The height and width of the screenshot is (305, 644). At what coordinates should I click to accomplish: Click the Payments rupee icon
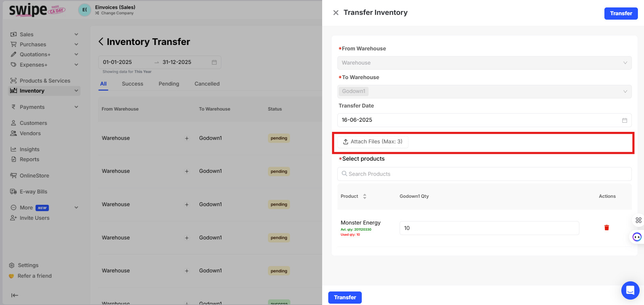click(14, 107)
